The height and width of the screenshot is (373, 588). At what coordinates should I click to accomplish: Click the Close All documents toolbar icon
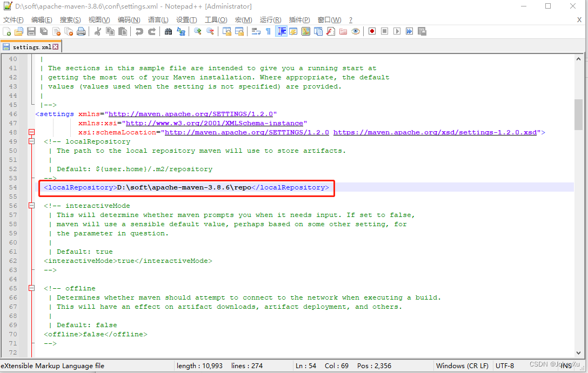tap(69, 31)
